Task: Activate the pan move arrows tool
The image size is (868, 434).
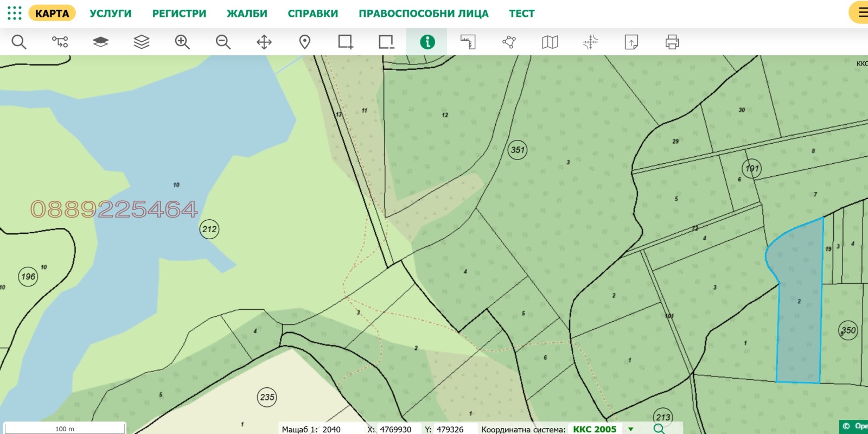Action: (x=264, y=42)
